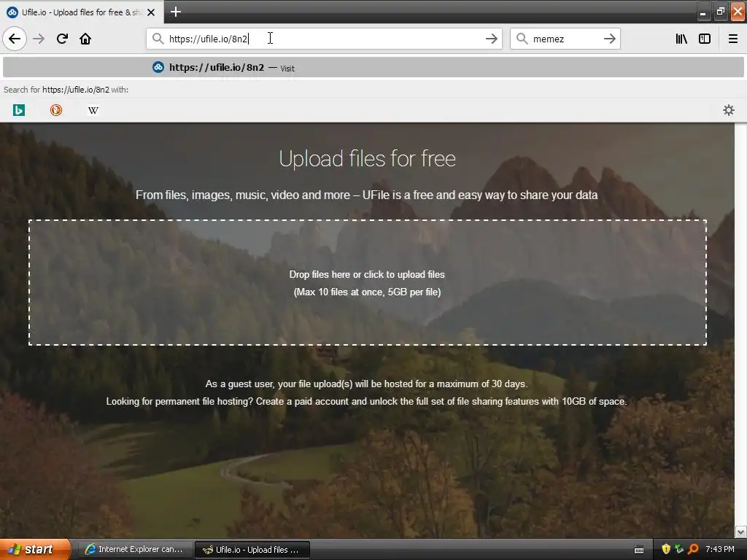Click the permanent file hosting paid account text
The width and height of the screenshot is (747, 560).
point(366,402)
